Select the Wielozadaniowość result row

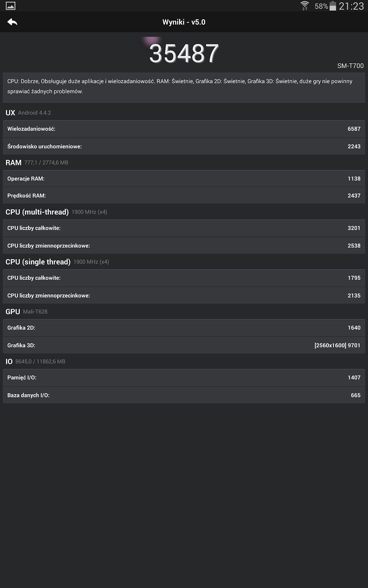[184, 129]
